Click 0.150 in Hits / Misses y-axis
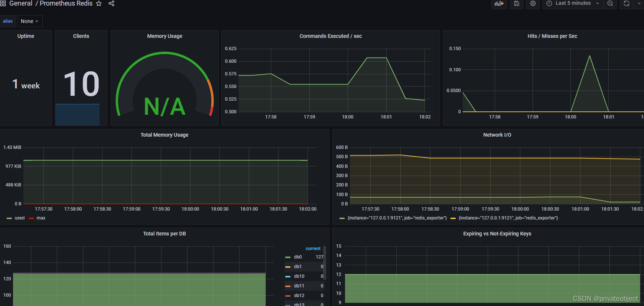 455,49
